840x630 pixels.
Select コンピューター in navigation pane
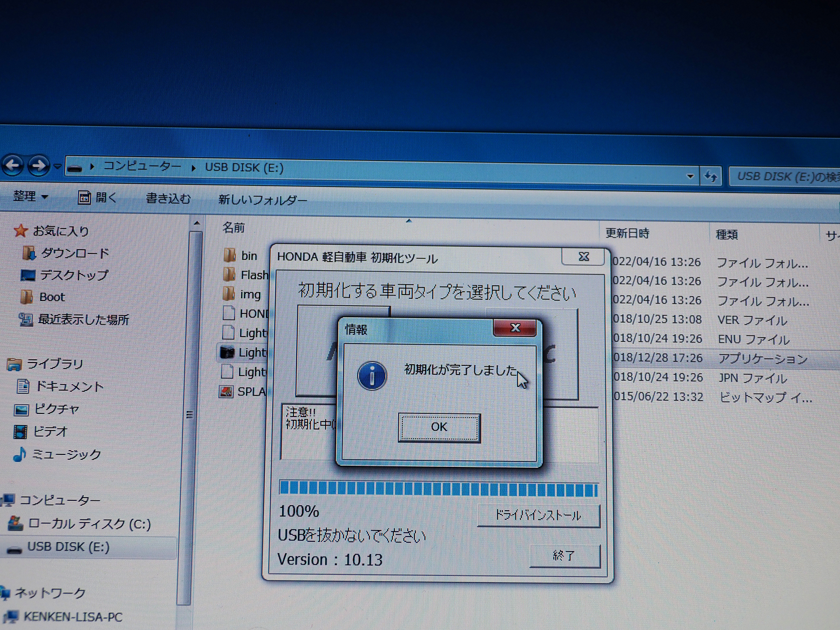pos(59,500)
